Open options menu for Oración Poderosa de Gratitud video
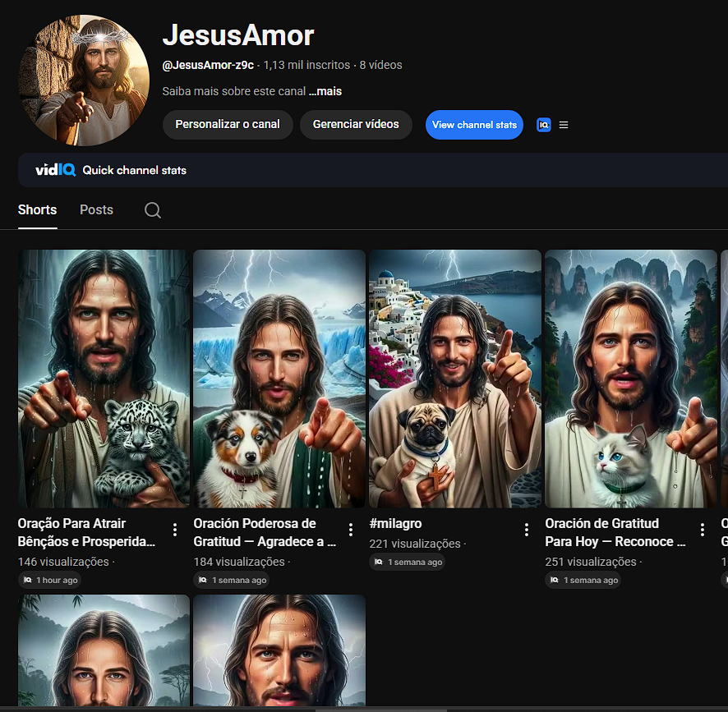The width and height of the screenshot is (728, 712). (x=351, y=530)
